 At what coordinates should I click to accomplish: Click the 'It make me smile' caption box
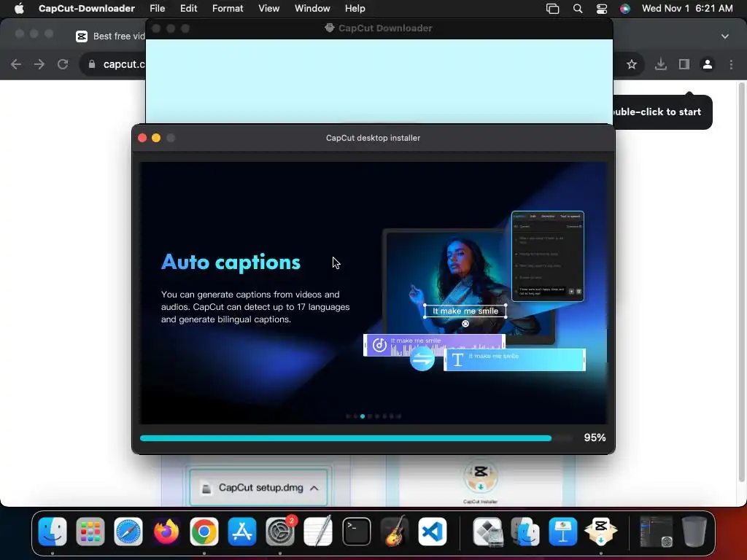pos(465,311)
